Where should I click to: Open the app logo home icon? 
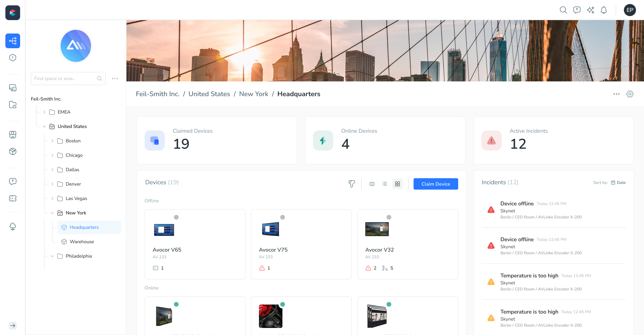tap(13, 13)
